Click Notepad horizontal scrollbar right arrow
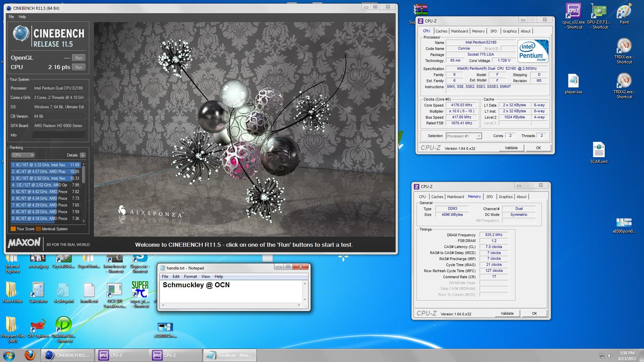This screenshot has height=362, width=644. [299, 305]
